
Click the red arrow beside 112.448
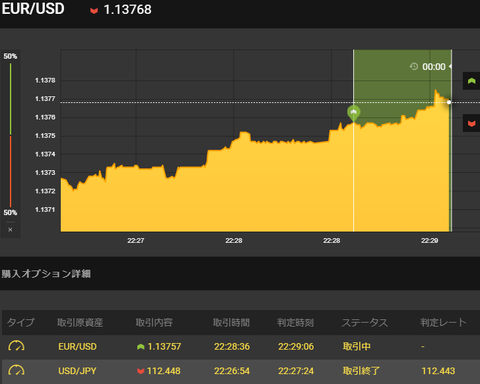click(x=141, y=371)
